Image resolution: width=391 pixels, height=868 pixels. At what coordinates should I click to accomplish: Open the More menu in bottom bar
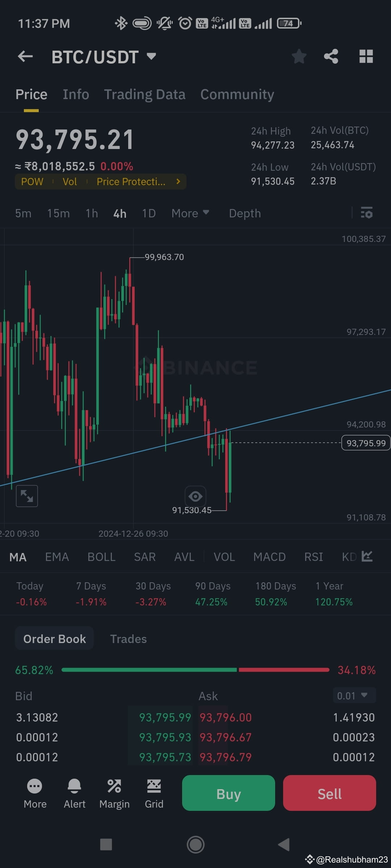pyautogui.click(x=35, y=793)
